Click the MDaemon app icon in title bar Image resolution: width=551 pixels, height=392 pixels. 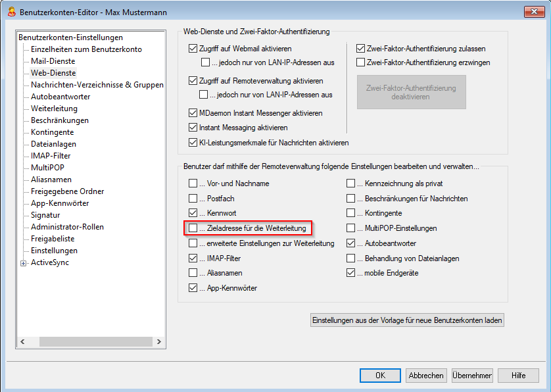click(10, 11)
